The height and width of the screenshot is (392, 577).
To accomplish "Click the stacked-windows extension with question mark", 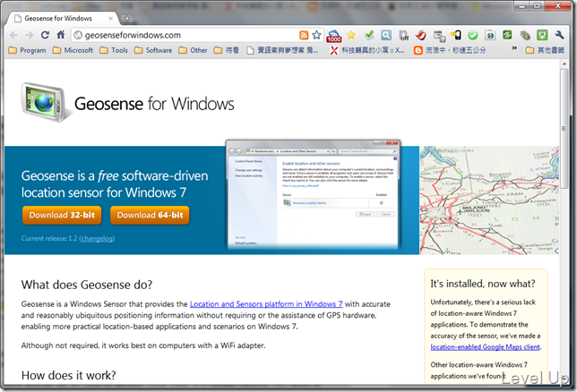I will pyautogui.click(x=439, y=36).
